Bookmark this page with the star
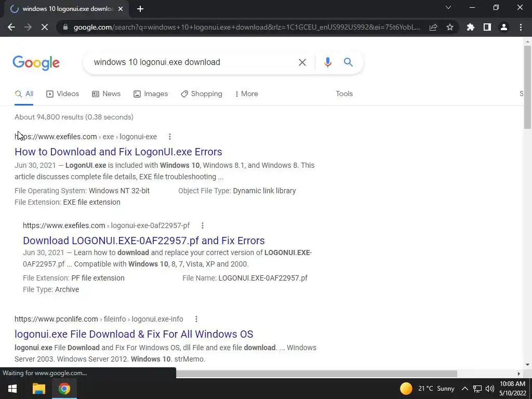The height and width of the screenshot is (399, 532). (x=450, y=27)
